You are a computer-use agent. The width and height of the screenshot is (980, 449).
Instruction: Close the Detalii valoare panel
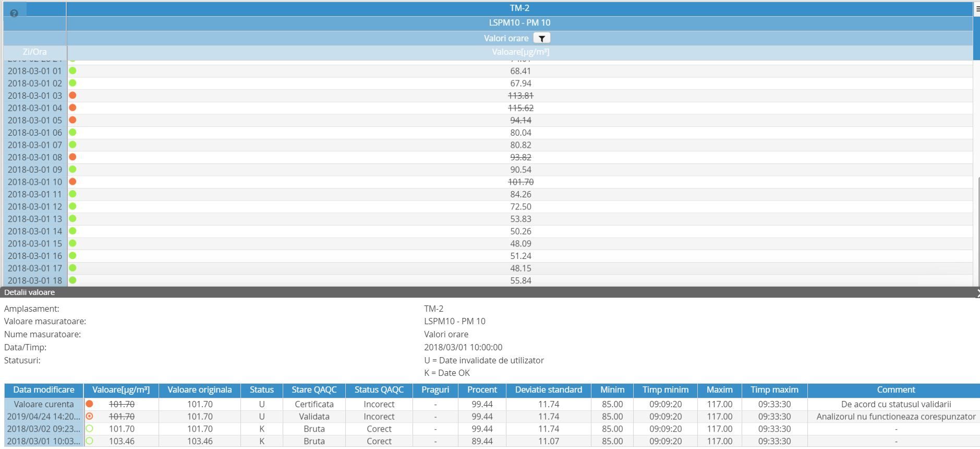(977, 293)
